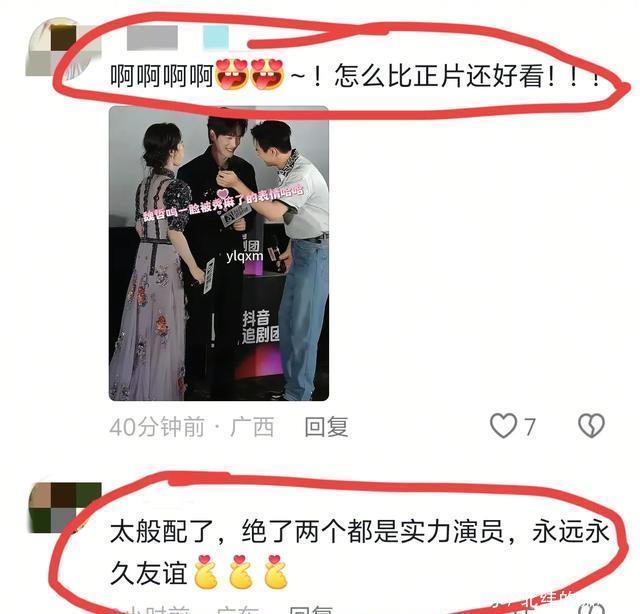Click the 抖音追剧团 sign in the photo

(x=261, y=327)
